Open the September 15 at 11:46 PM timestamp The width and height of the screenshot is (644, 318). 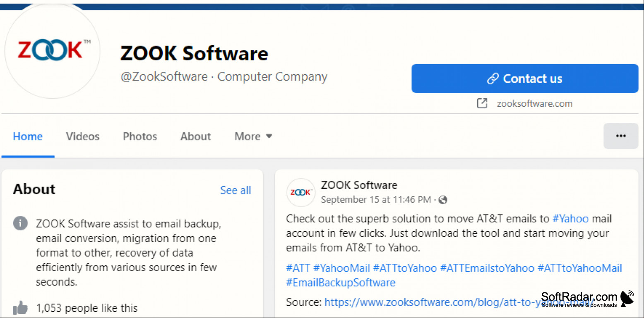(376, 200)
